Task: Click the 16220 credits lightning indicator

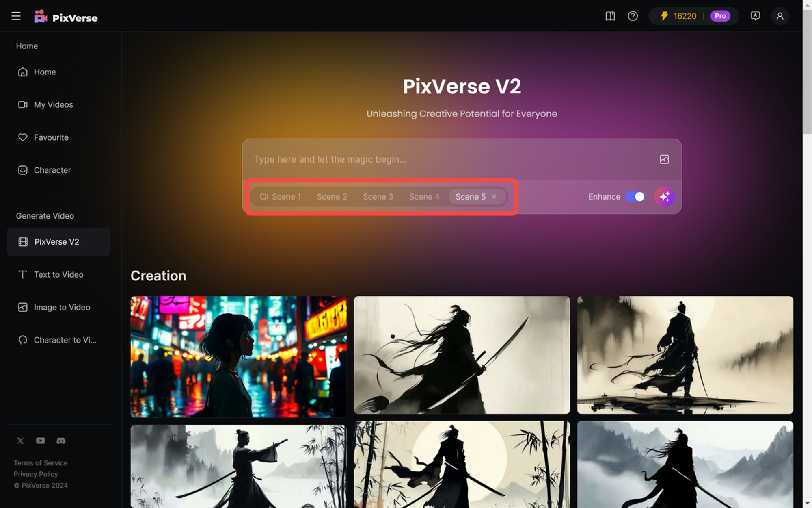Action: (678, 16)
